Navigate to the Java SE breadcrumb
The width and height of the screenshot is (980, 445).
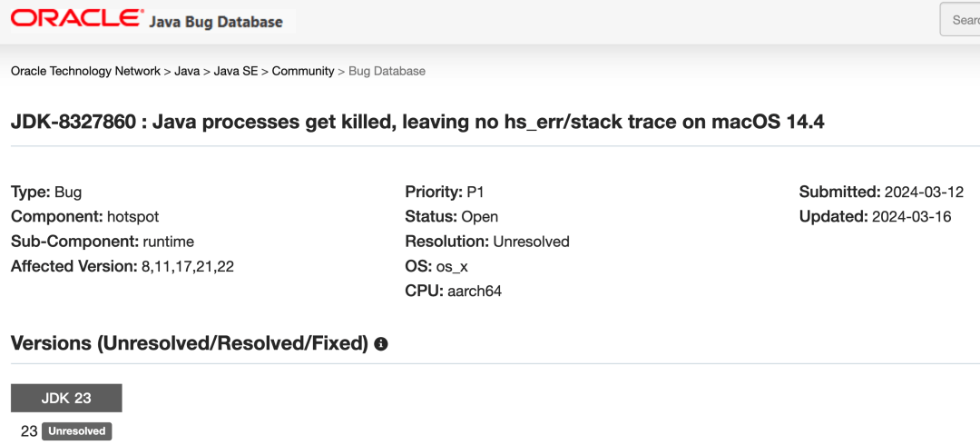click(x=236, y=71)
